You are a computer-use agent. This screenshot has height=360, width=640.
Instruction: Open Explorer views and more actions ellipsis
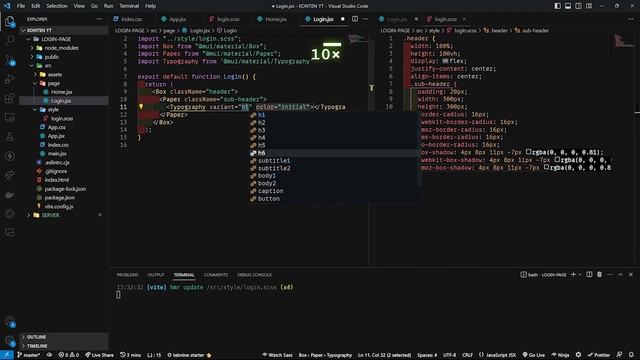99,19
